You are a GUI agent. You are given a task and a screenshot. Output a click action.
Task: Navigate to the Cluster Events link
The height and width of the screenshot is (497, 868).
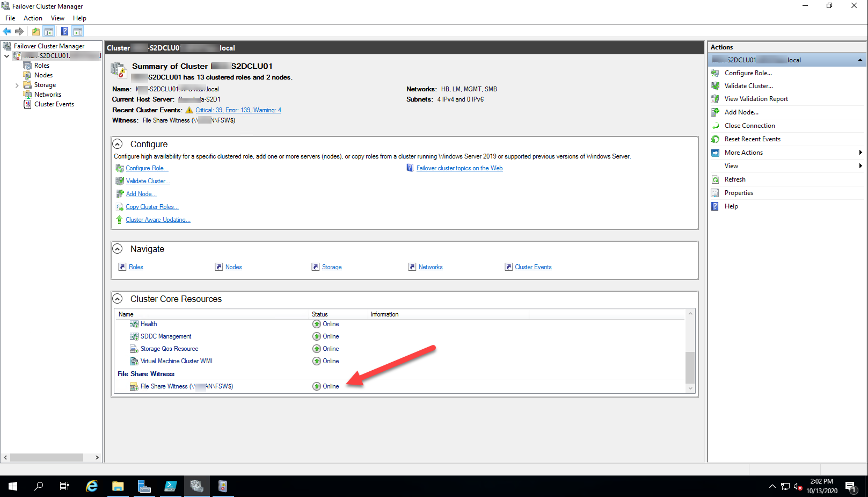[x=533, y=267]
